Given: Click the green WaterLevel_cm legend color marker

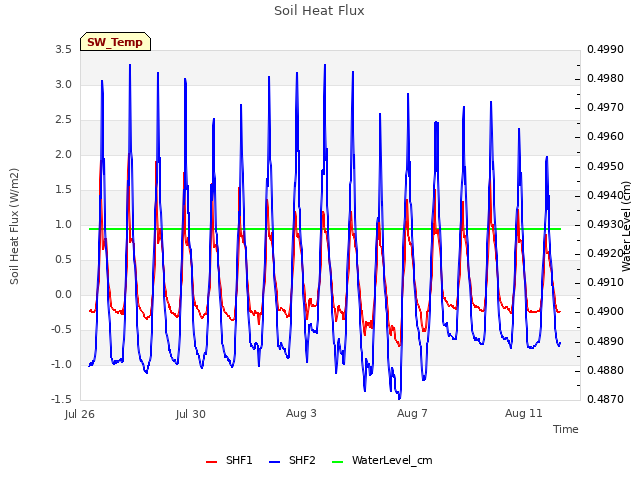Looking at the screenshot, I should pyautogui.click(x=338, y=462).
